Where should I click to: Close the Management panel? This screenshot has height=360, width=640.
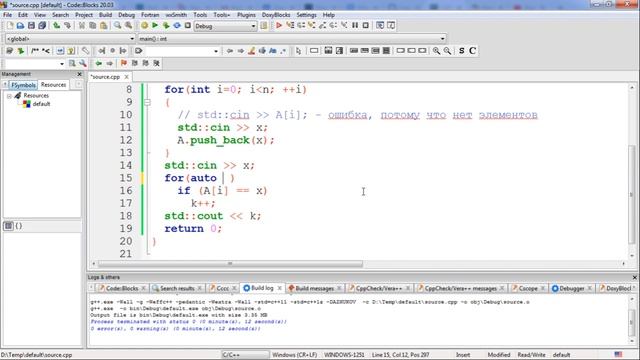click(x=79, y=74)
